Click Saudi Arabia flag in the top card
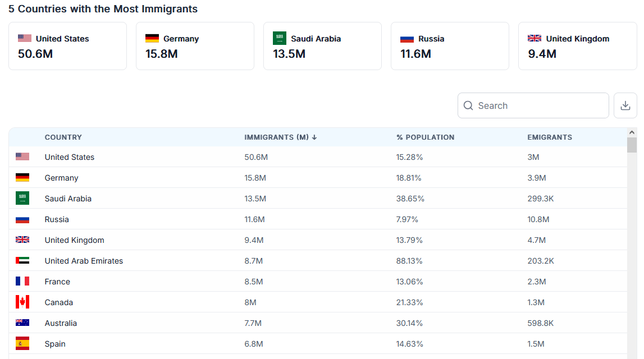Viewport: 644px width, 359px height. click(279, 38)
